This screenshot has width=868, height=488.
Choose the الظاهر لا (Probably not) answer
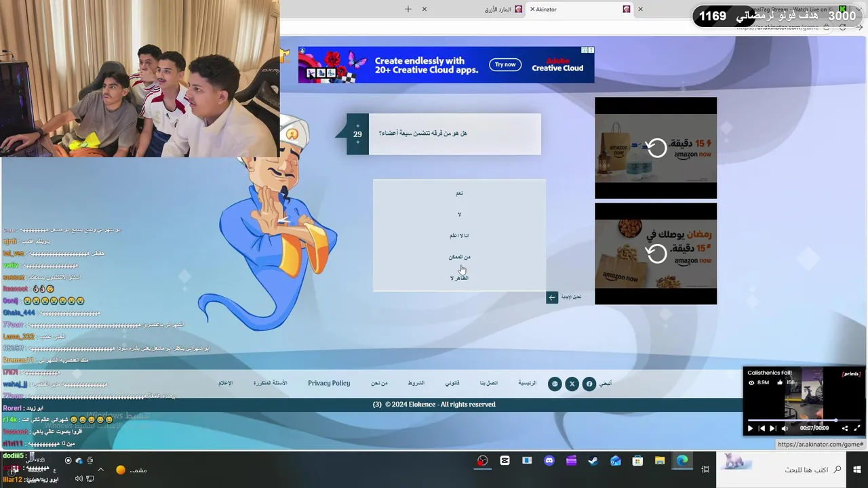[x=459, y=278]
